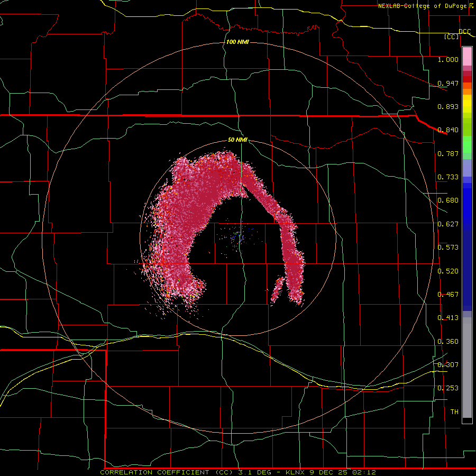Click the 0.520 scale value

(x=448, y=271)
